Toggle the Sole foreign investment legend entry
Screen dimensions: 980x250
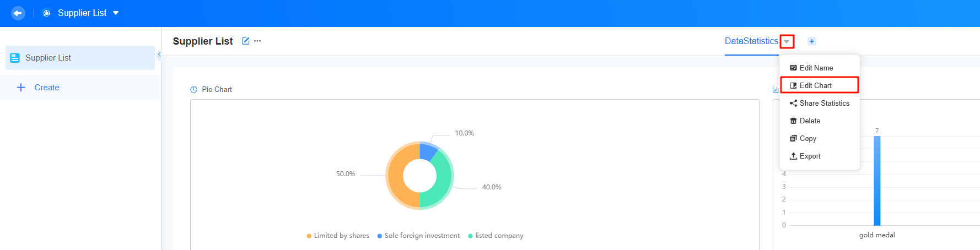pyautogui.click(x=418, y=236)
